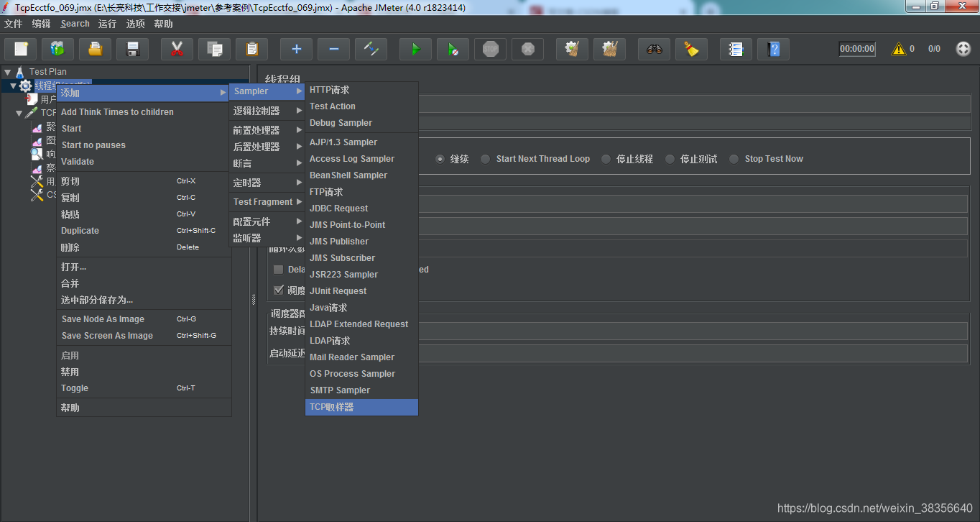Expand all nodes with the plus icon
Image resolution: width=980 pixels, height=522 pixels.
296,49
